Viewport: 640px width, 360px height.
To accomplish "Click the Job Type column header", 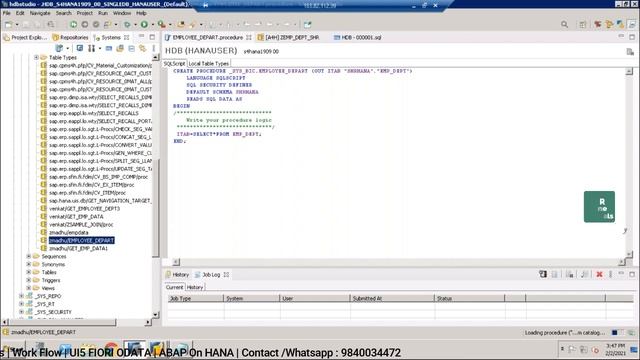I will [195, 298].
